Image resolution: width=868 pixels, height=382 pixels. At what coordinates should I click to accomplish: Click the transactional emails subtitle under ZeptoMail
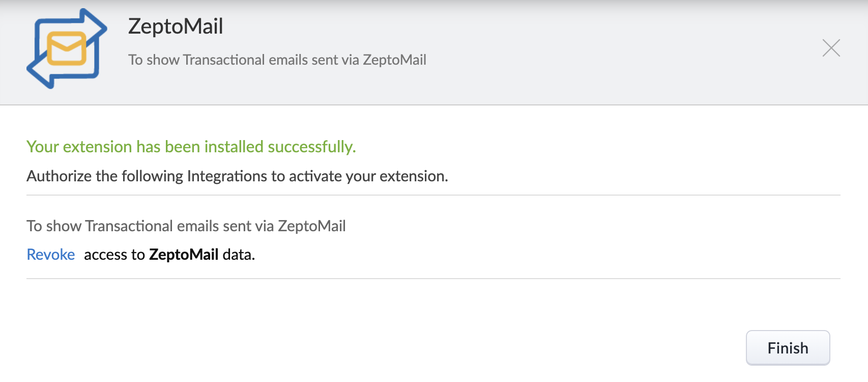pos(278,60)
